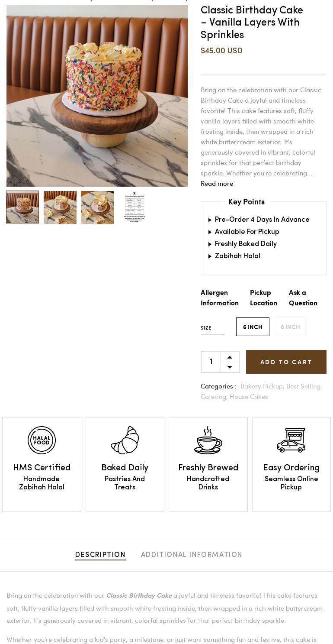Open the Ask a Question form
This screenshot has width=333, height=644.
click(303, 298)
